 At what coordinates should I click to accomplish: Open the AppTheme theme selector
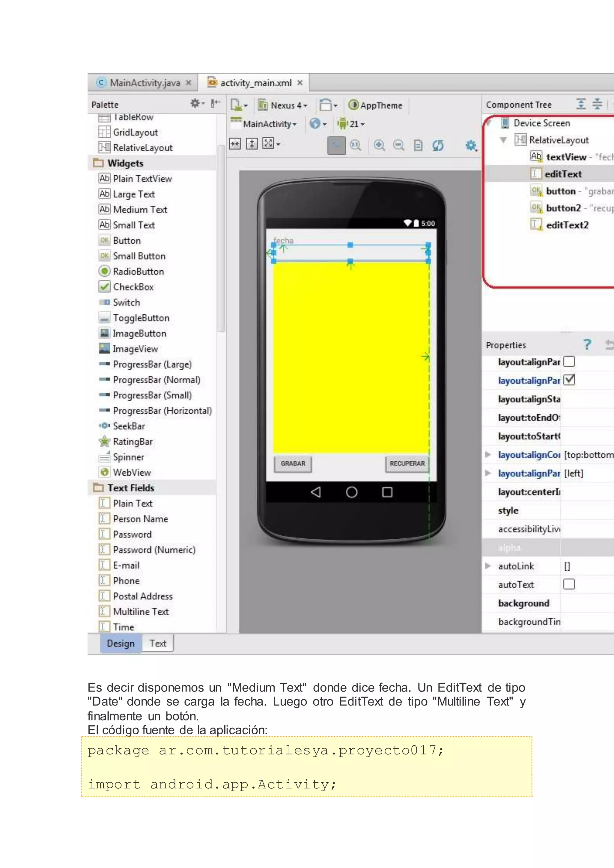(375, 105)
